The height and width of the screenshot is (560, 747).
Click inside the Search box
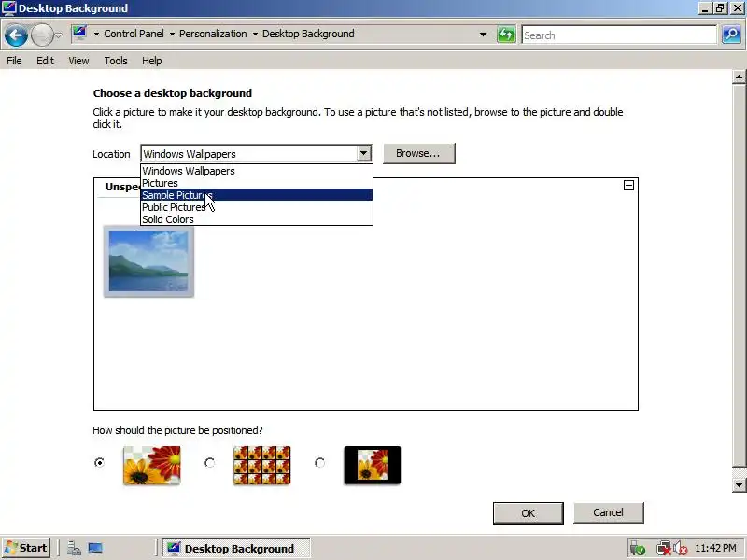tap(619, 35)
